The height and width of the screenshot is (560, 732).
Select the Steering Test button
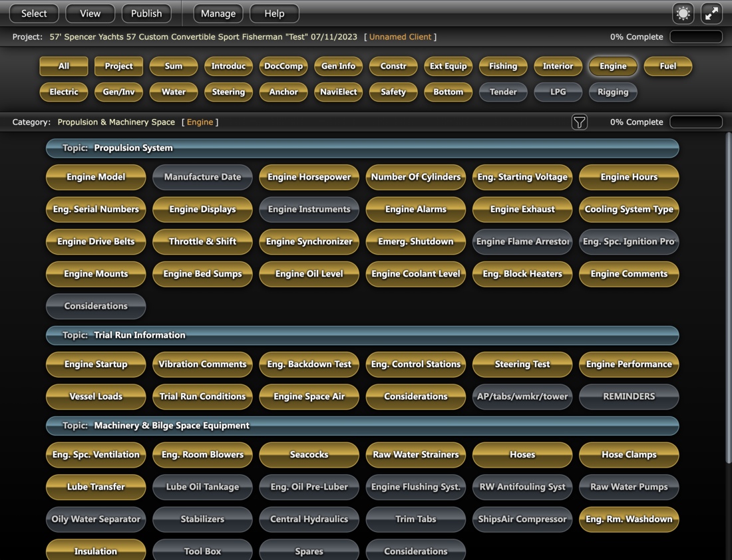pyautogui.click(x=522, y=364)
